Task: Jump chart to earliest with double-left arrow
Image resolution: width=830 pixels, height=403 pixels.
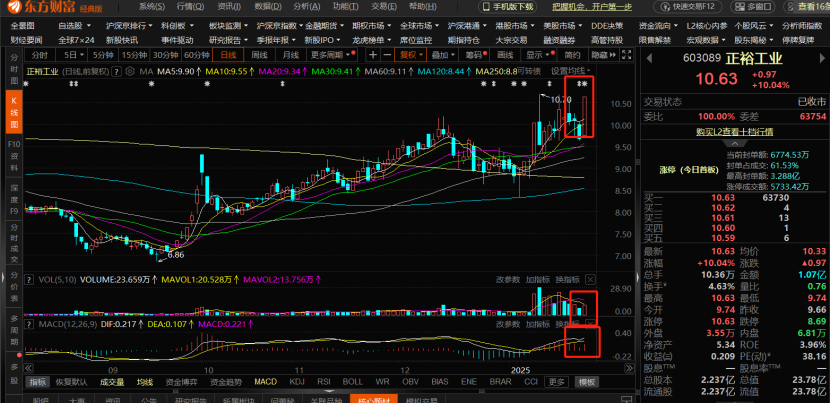Action: click(29, 368)
